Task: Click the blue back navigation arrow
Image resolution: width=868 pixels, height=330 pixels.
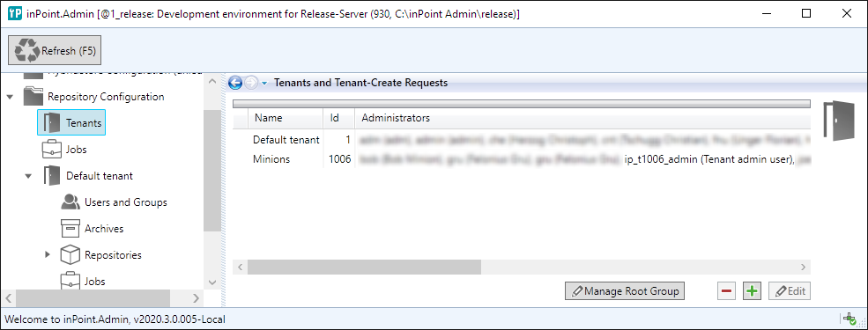Action: [x=235, y=83]
